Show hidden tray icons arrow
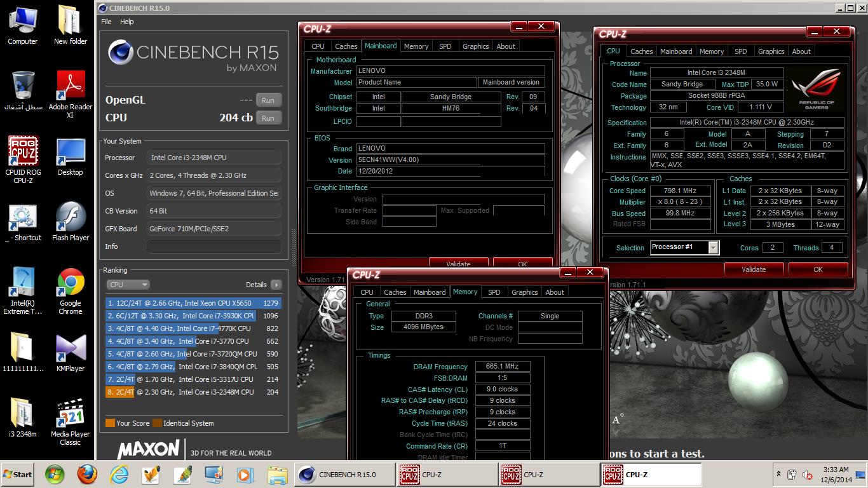Image resolution: width=868 pixels, height=488 pixels. 778,474
